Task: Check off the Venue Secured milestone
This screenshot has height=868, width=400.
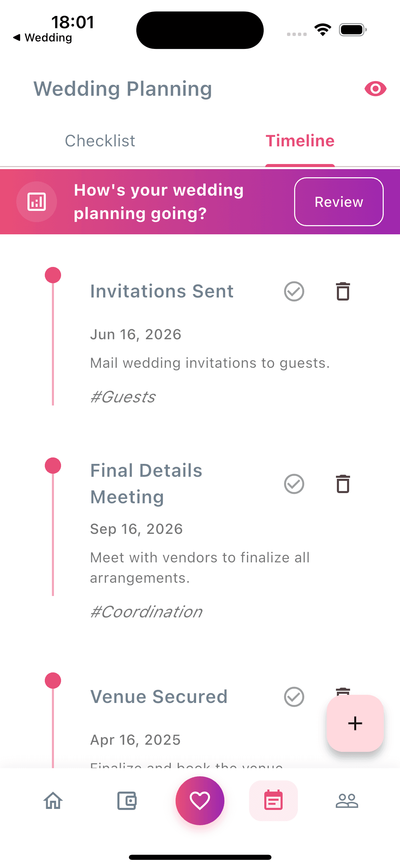Action: 294,696
